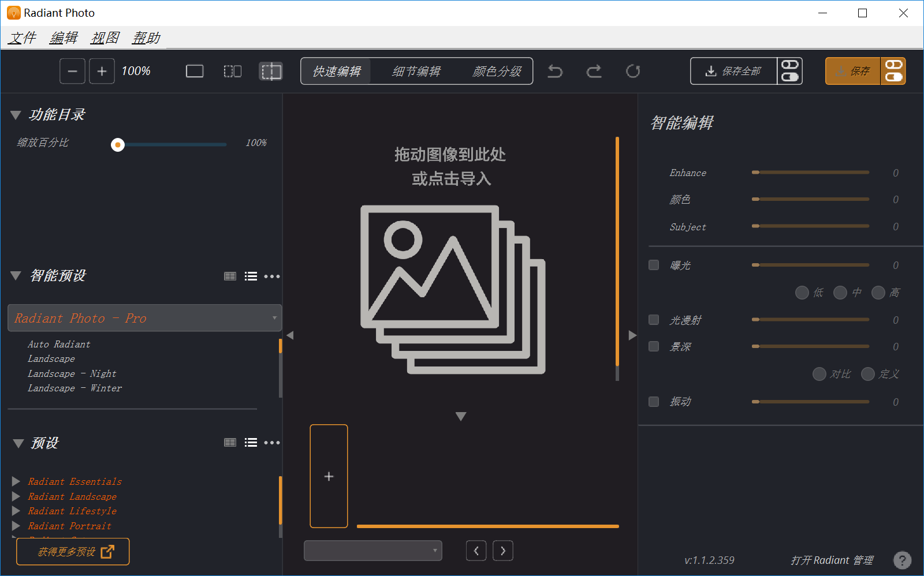Viewport: 924px width, 576px height.
Task: Click the zoom in plus button
Action: 102,71
